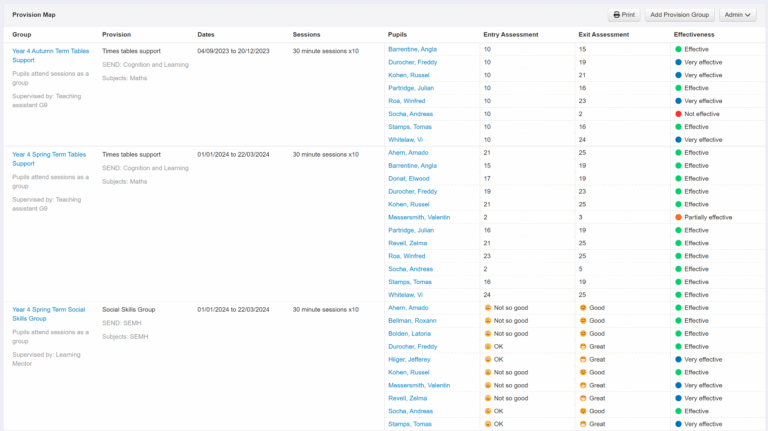Image resolution: width=768 pixels, height=431 pixels.
Task: Click the Exit Assessment column header
Action: [x=603, y=34]
